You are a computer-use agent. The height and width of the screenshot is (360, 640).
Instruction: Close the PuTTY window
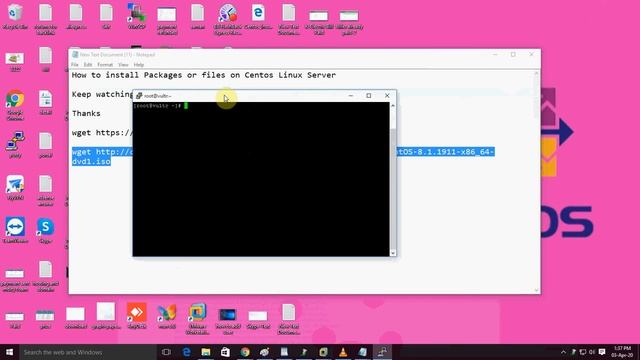[387, 96]
